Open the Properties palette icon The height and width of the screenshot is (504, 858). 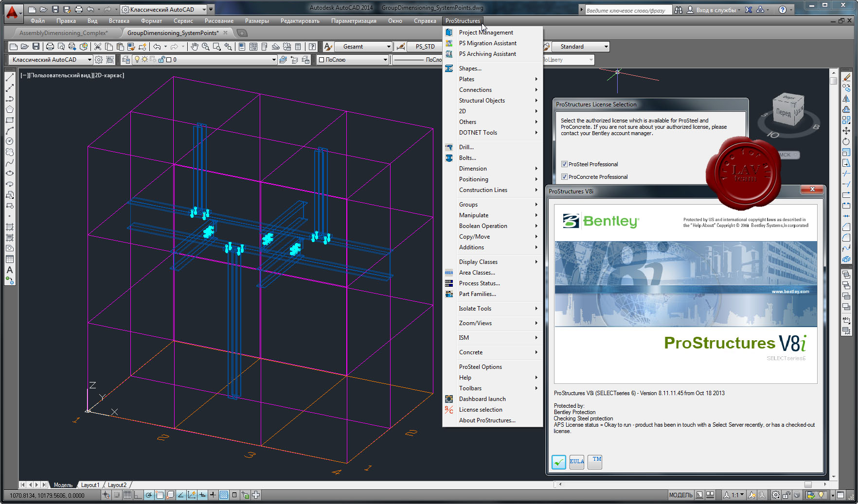(242, 47)
